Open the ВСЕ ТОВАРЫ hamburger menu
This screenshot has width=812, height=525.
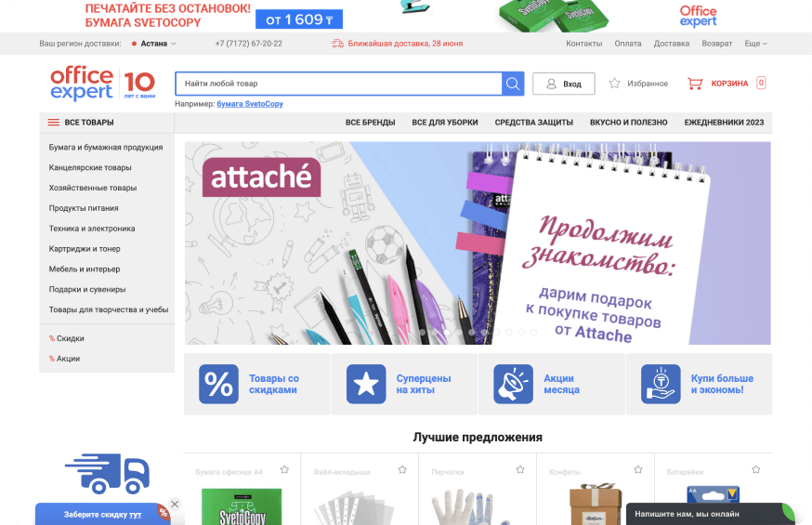click(x=81, y=122)
